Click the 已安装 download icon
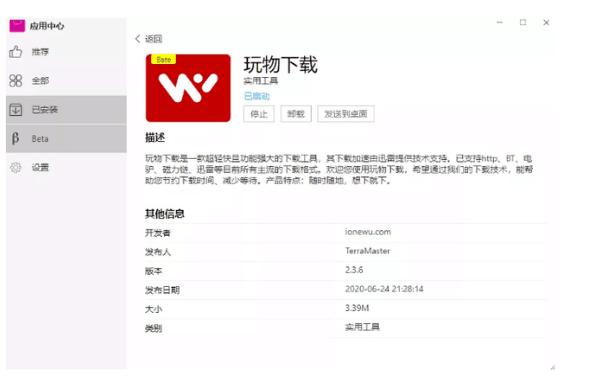The height and width of the screenshot is (385, 605). 15,110
